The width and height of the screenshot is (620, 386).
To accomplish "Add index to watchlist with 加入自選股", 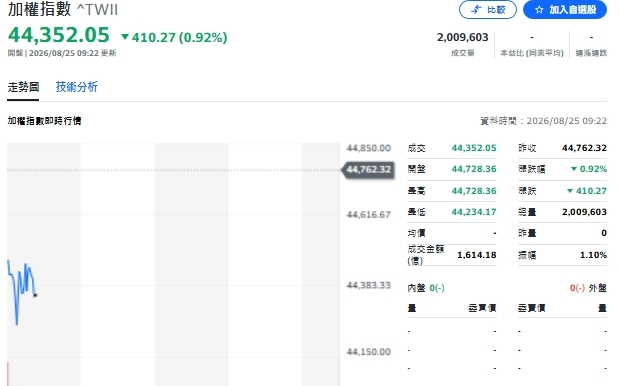I will point(565,9).
